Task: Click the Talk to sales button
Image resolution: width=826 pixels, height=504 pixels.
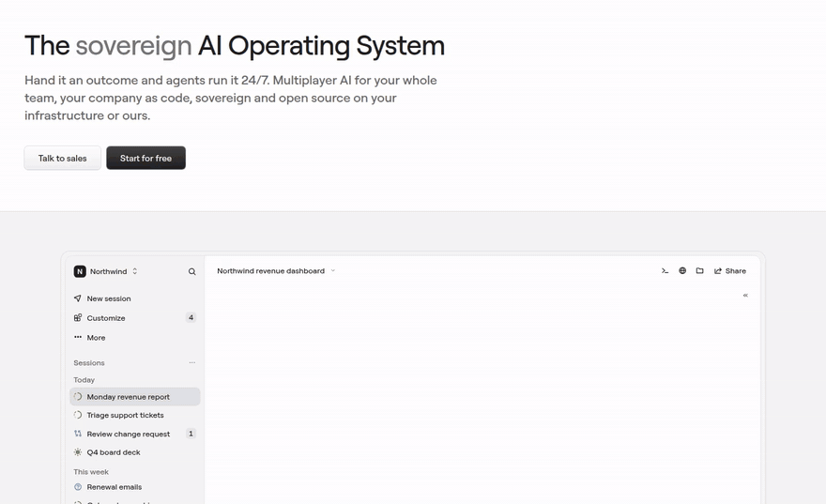Action: (62, 158)
